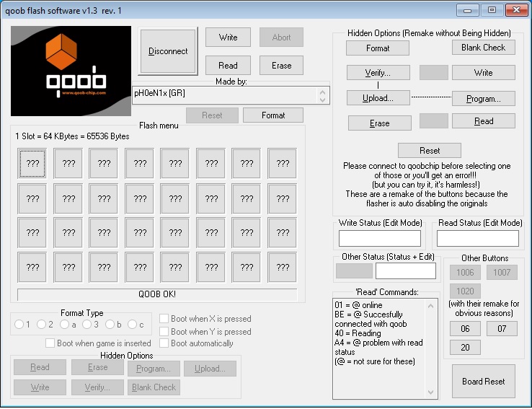Viewport: 532px width, 409px height.
Task: Click '01 = @ online' line
Action: 358,305
